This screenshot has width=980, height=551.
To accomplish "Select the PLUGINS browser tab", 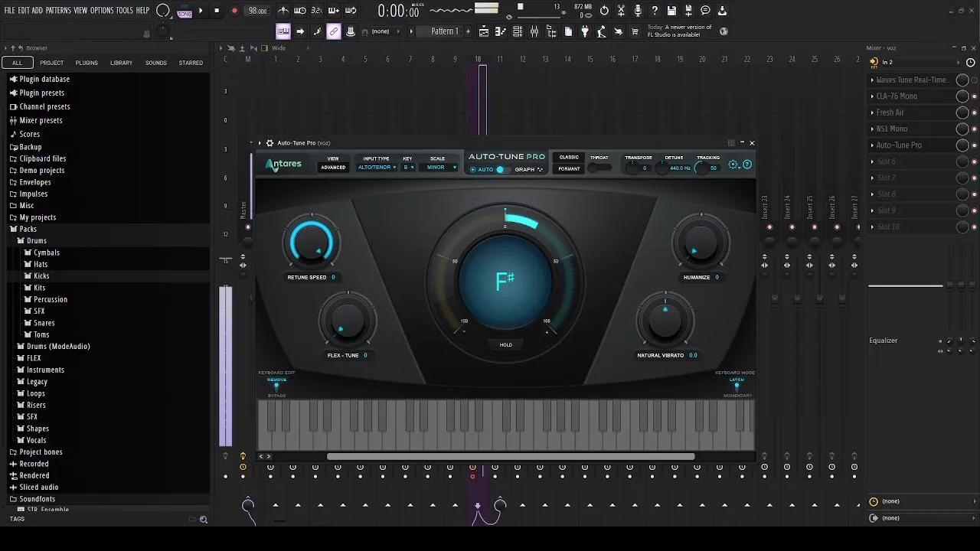I will tap(87, 63).
